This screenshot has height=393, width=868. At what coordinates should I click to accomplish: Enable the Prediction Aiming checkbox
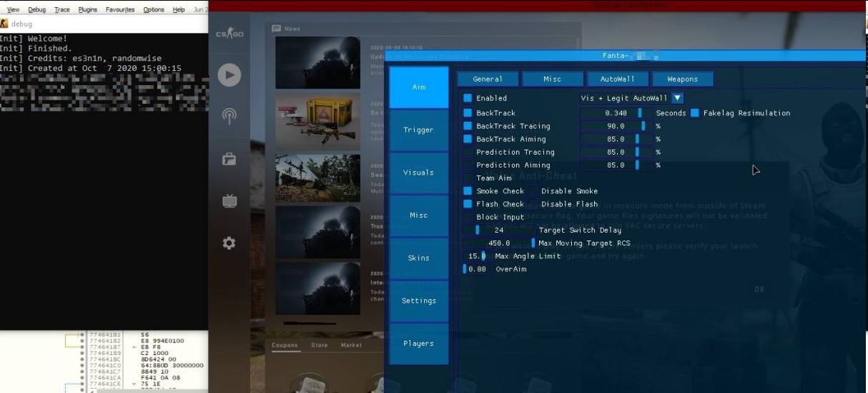coord(468,165)
